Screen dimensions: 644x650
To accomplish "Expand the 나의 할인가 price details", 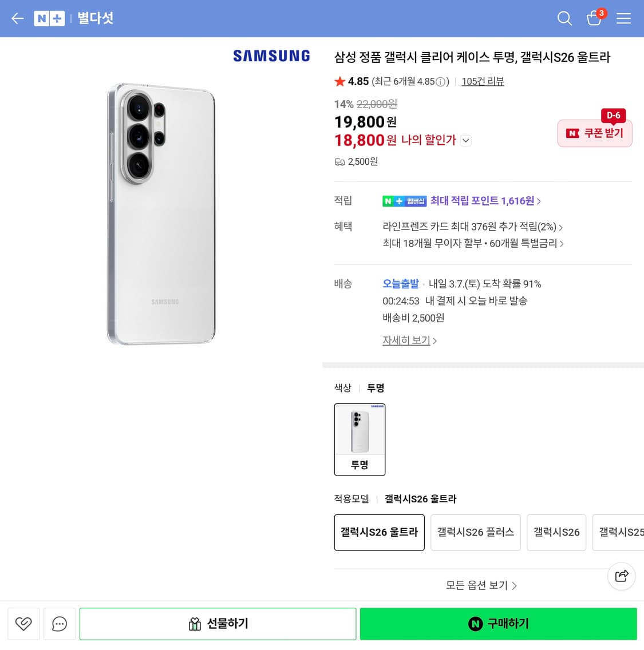I will 465,140.
